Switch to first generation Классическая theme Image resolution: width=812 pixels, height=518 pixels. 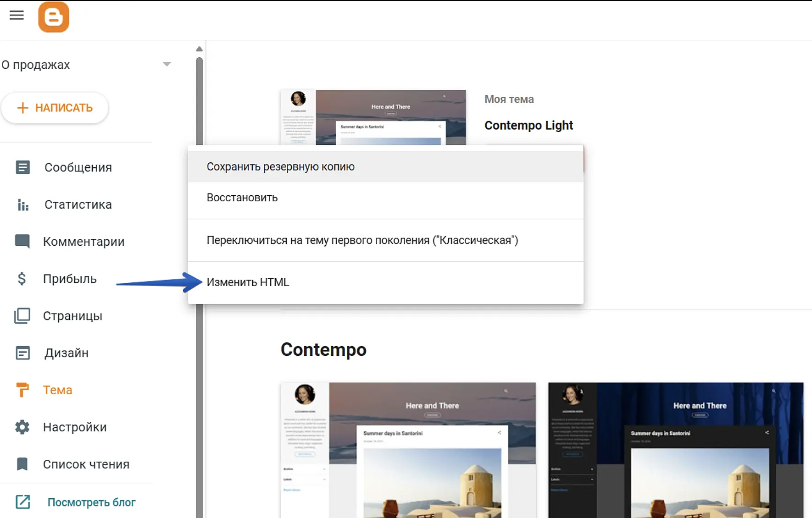click(362, 240)
